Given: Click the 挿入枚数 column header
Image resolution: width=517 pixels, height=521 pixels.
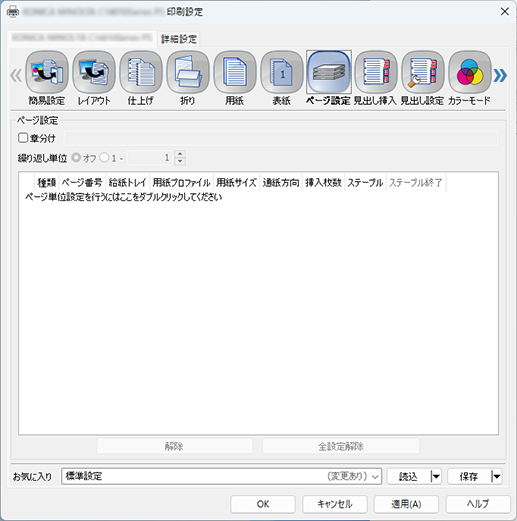Looking at the screenshot, I should (323, 182).
